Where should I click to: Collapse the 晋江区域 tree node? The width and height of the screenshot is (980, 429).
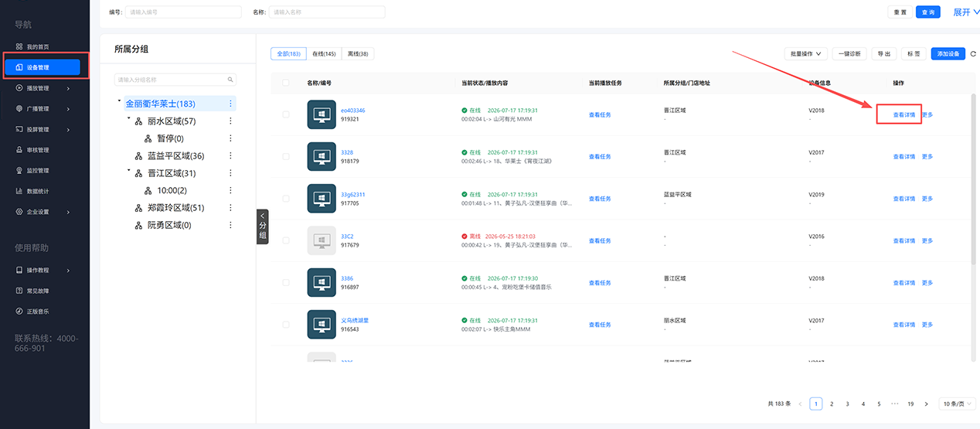coord(128,171)
